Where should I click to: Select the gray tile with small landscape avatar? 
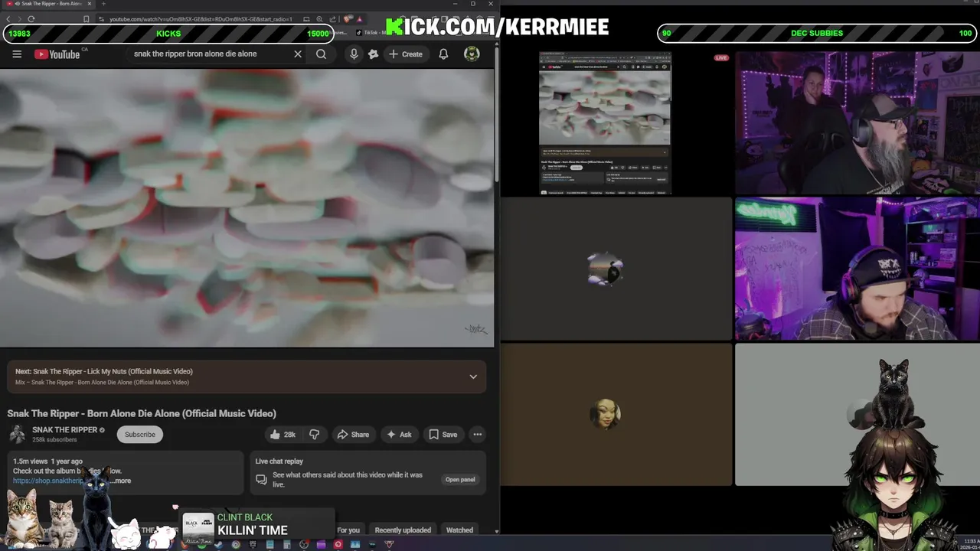point(616,269)
